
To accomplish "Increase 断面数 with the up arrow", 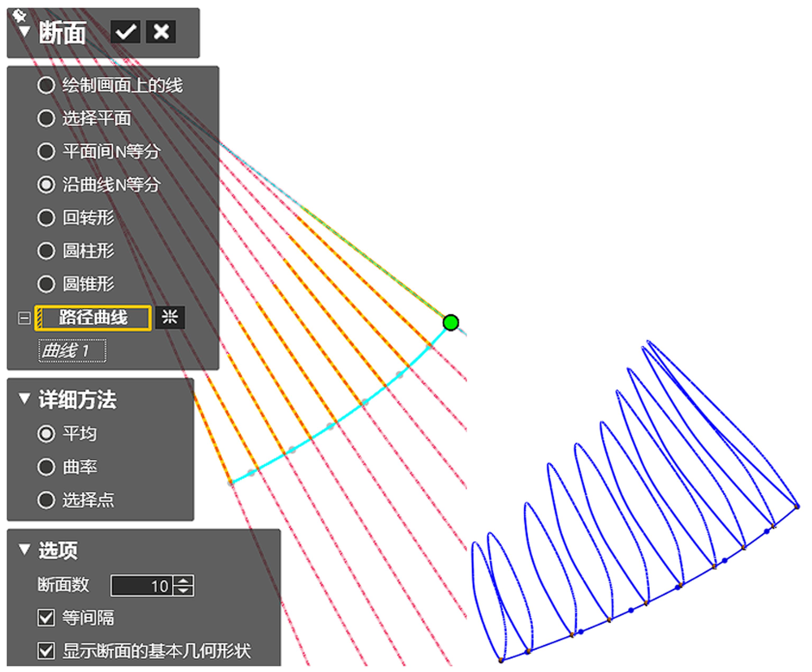I will 184,581.
